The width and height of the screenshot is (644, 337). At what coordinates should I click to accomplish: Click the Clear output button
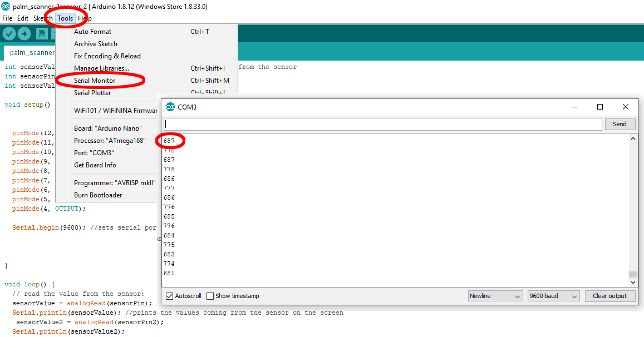[x=610, y=295]
